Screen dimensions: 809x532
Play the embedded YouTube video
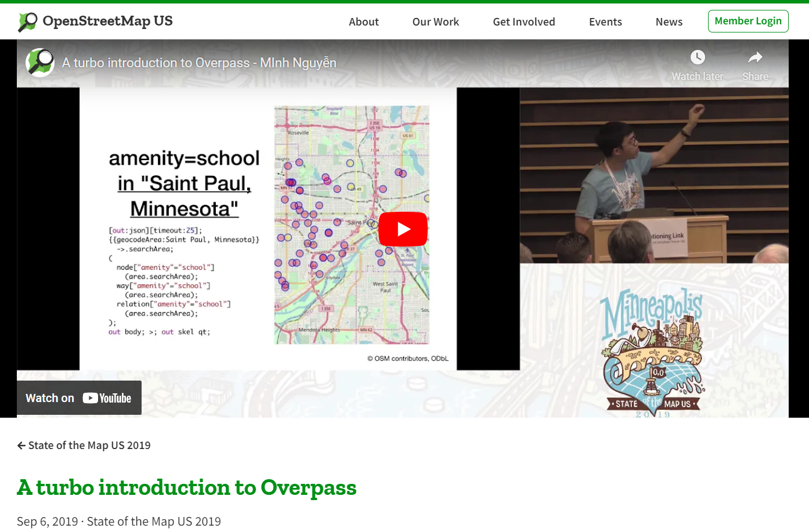click(x=403, y=229)
